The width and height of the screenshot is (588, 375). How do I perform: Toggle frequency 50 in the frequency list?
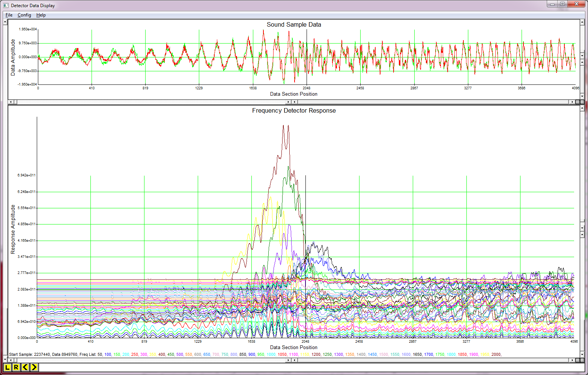pyautogui.click(x=100, y=354)
